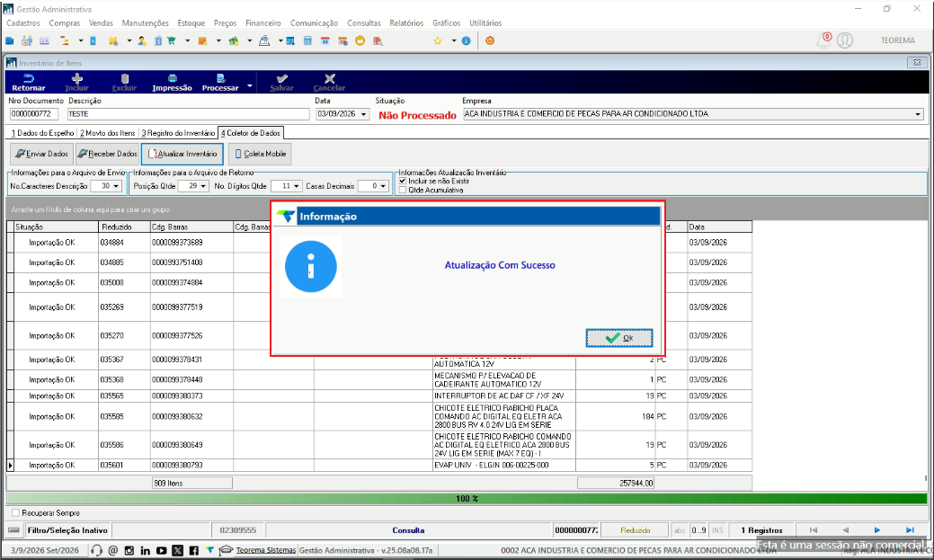Open the Data date picker dropdown
This screenshot has height=560, width=934.
coord(363,114)
